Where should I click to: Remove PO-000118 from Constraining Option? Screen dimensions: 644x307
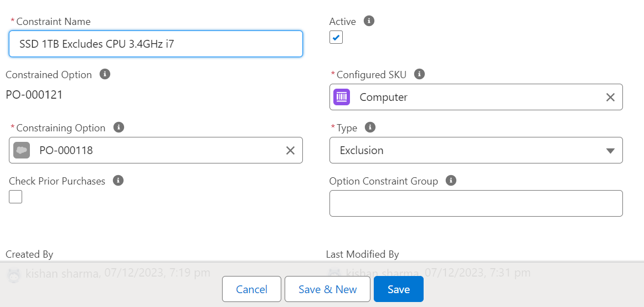point(290,151)
